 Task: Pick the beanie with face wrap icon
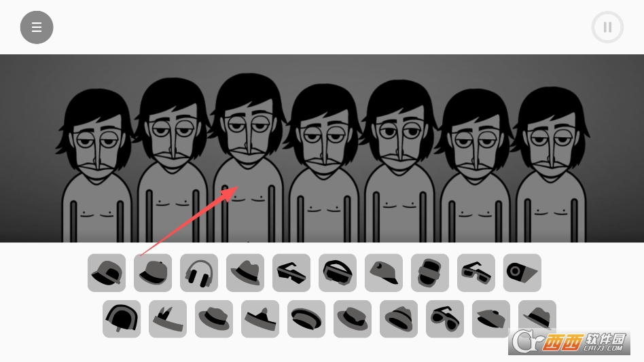click(429, 273)
